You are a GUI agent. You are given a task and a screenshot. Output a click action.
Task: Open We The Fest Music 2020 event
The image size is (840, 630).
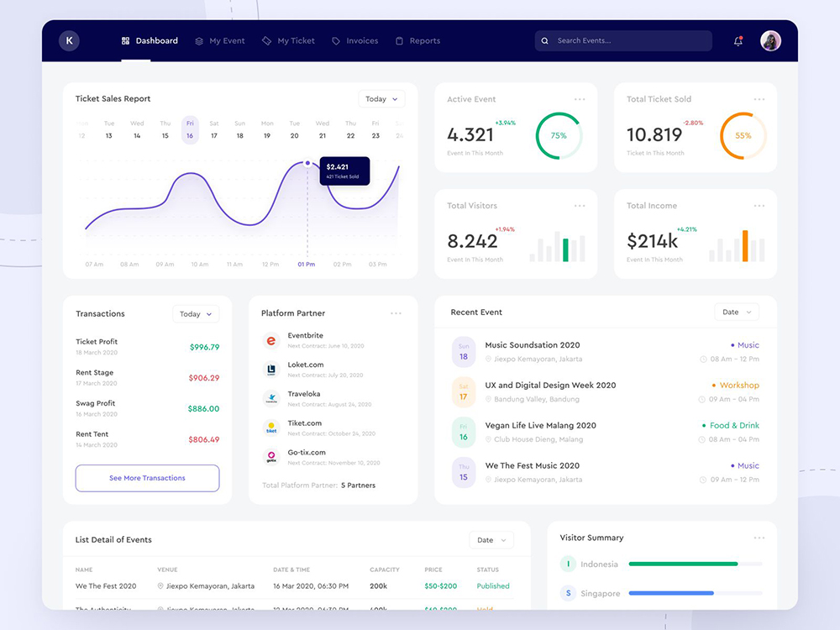coord(532,465)
